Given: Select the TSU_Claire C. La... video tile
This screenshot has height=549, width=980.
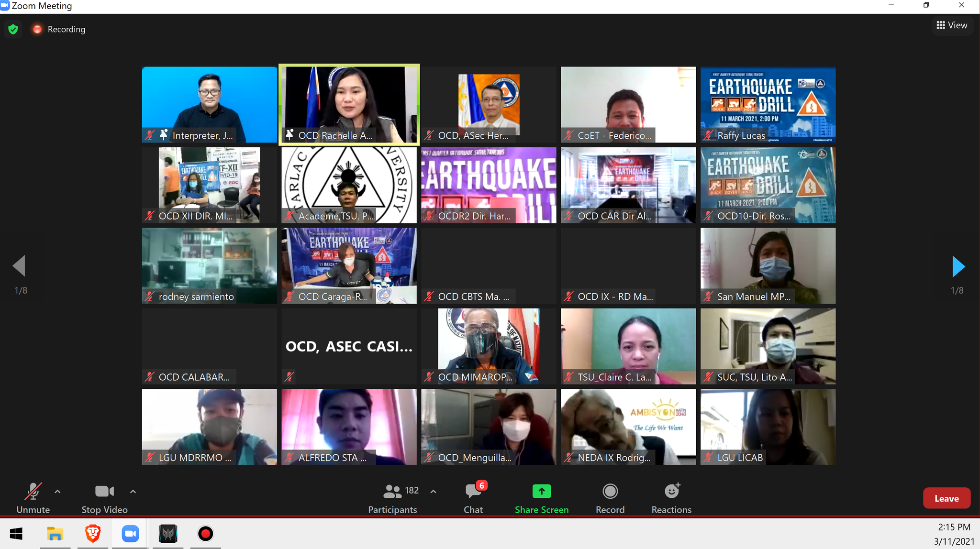Looking at the screenshot, I should (628, 346).
